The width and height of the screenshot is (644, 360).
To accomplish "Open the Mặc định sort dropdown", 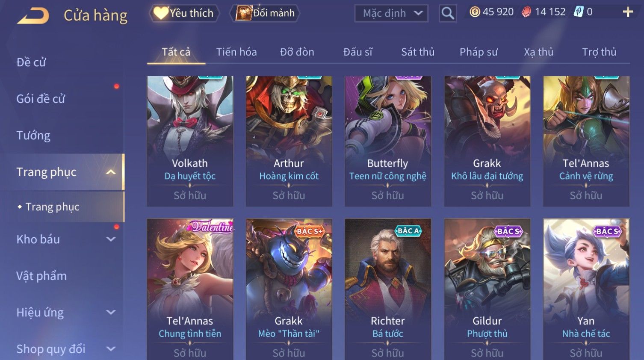I will point(391,13).
